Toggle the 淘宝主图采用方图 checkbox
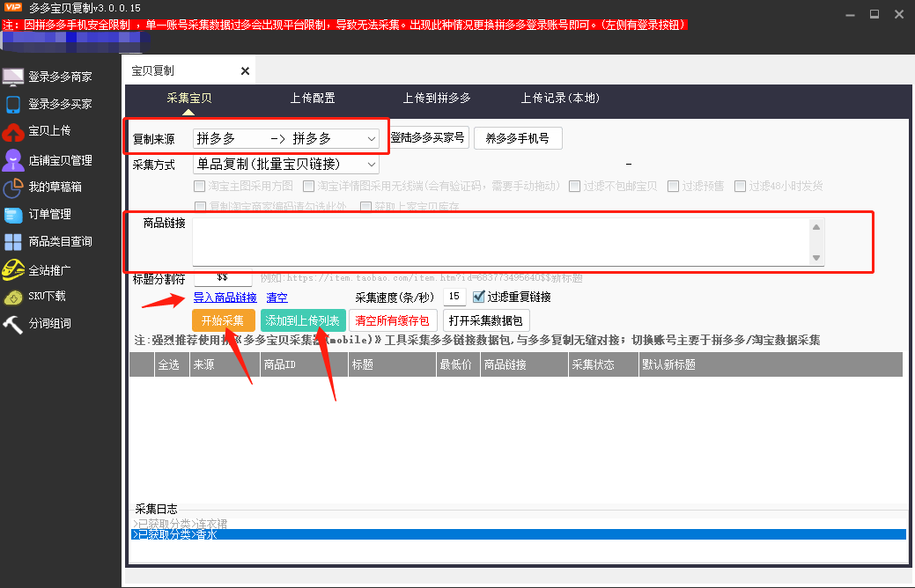Screen dimensions: 915x588 (x=200, y=186)
